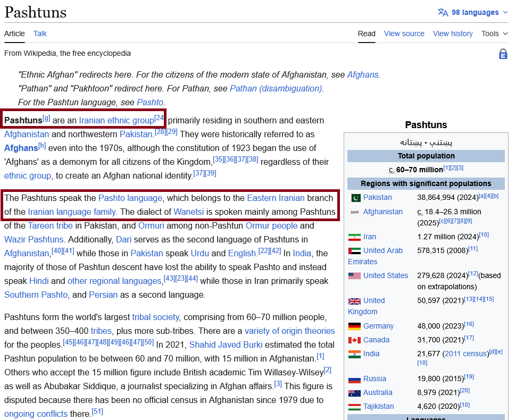Click footnote [g] after Pashtuns

46,117
